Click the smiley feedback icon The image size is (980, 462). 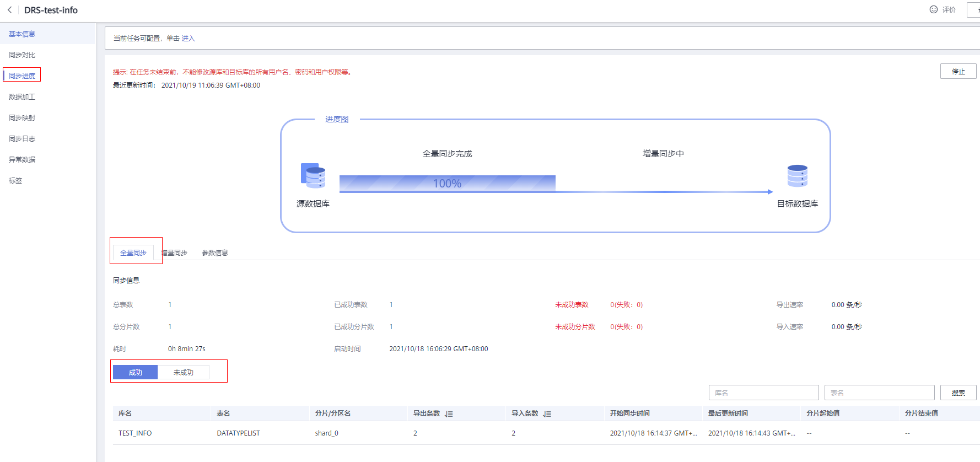(x=933, y=9)
